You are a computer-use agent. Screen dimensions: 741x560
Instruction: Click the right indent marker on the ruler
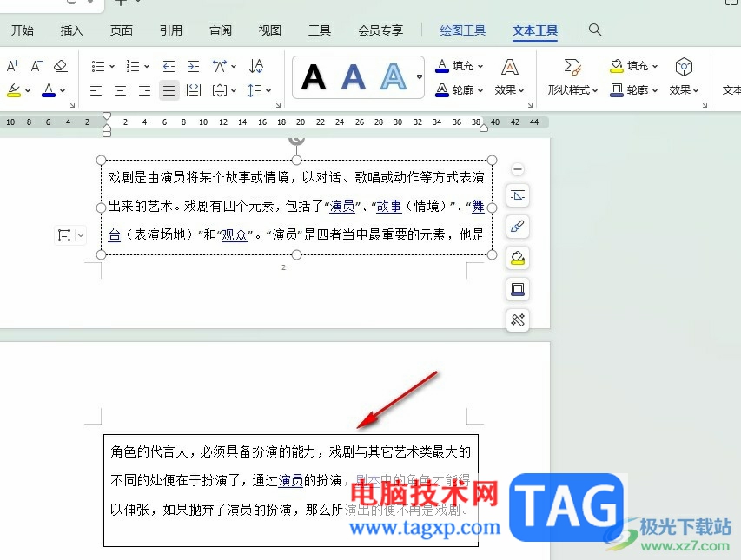pos(484,128)
